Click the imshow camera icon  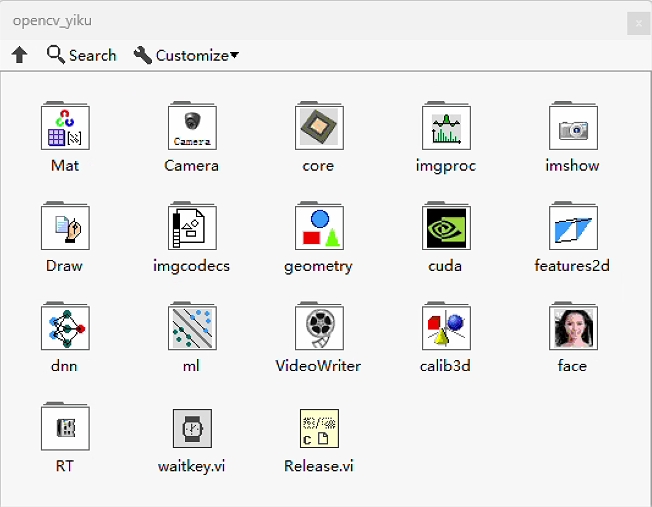573,127
